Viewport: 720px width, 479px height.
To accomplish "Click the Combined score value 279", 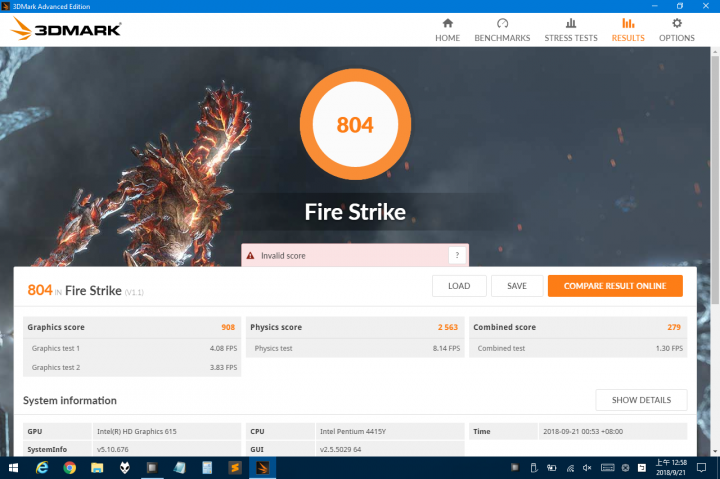I will [x=674, y=327].
